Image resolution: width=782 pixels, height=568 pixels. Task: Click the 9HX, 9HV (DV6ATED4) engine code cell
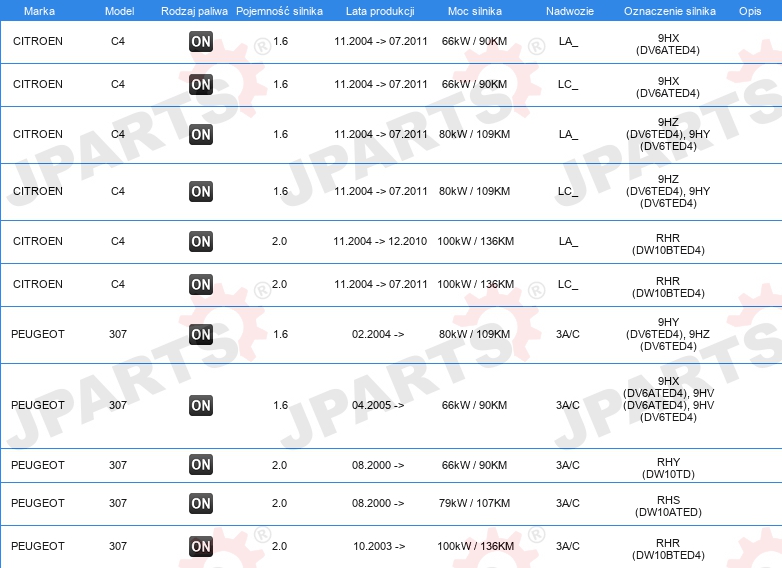pos(668,399)
